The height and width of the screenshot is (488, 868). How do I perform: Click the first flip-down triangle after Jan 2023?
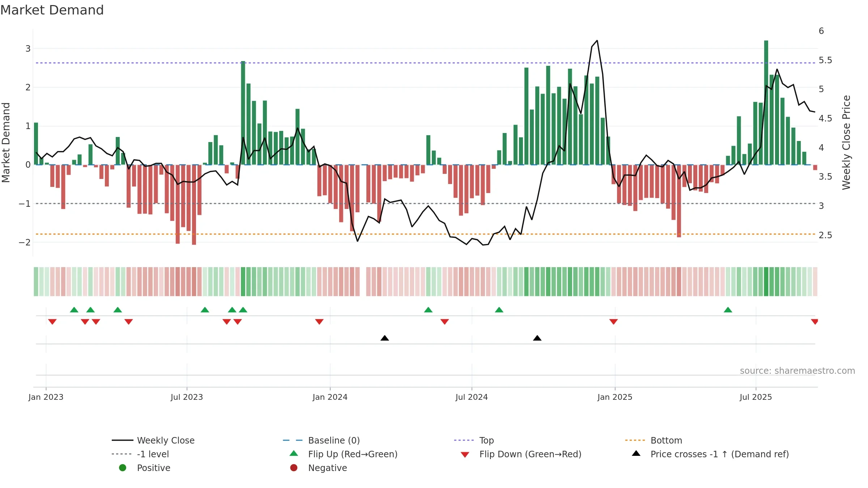(x=52, y=322)
